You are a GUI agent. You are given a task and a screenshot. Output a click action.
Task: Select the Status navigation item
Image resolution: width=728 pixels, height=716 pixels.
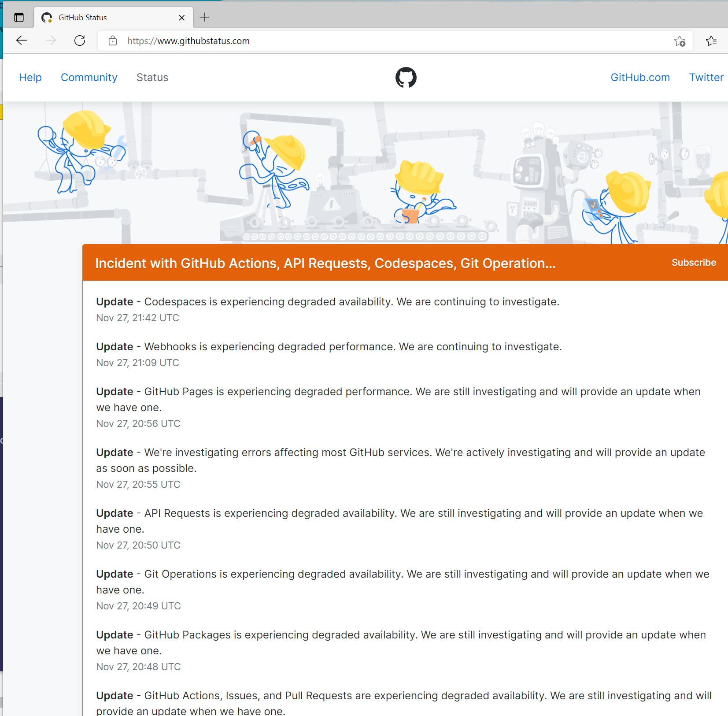[152, 78]
